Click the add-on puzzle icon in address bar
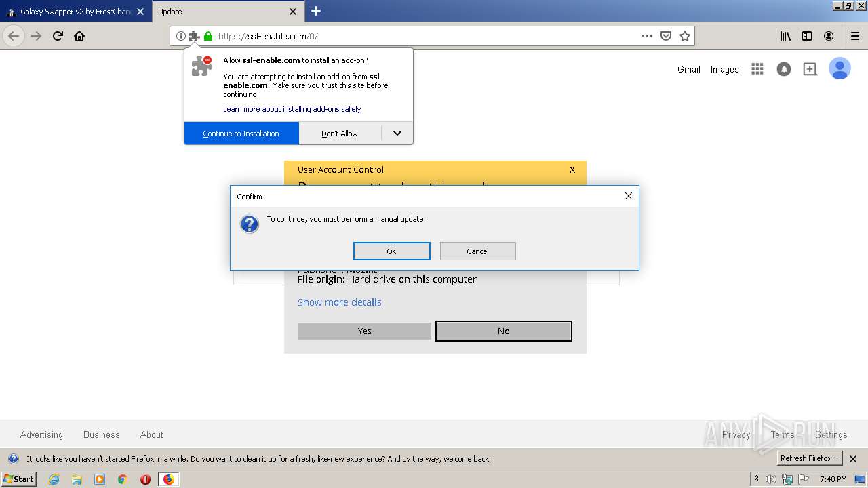 tap(194, 36)
